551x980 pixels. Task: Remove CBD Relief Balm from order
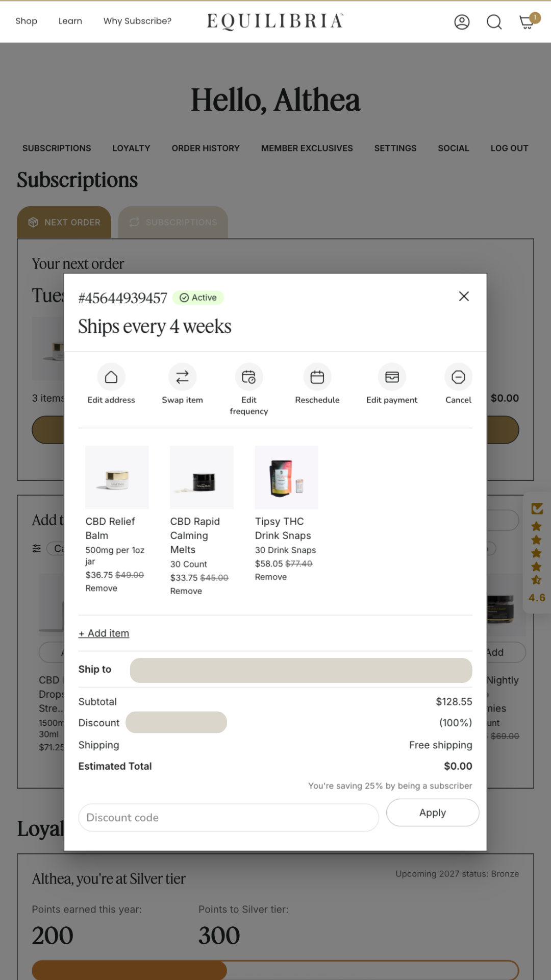pyautogui.click(x=102, y=589)
